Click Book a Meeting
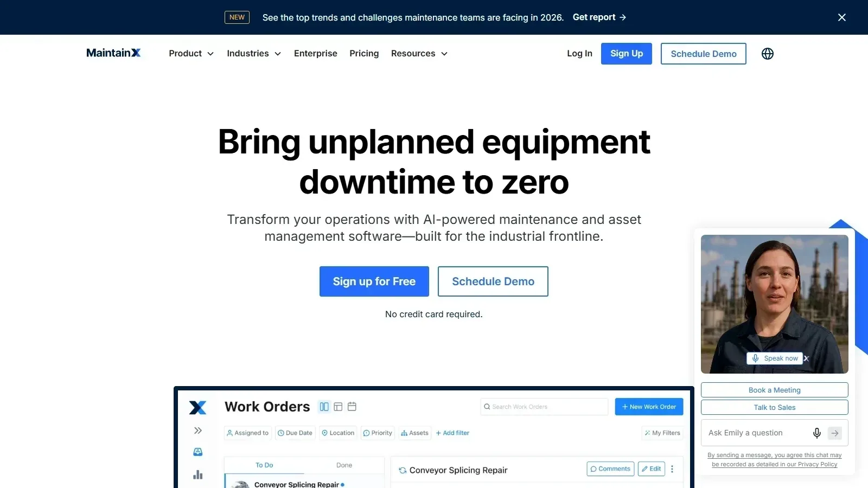 [775, 390]
